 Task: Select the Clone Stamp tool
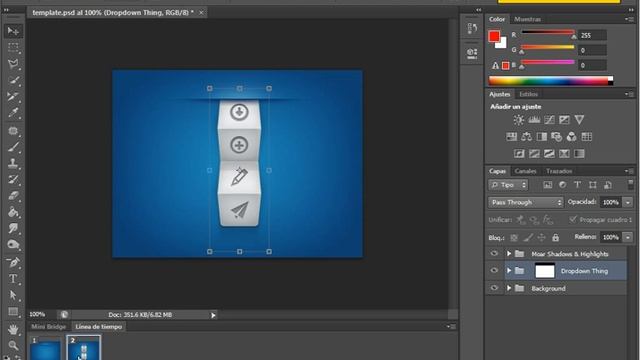tap(13, 164)
